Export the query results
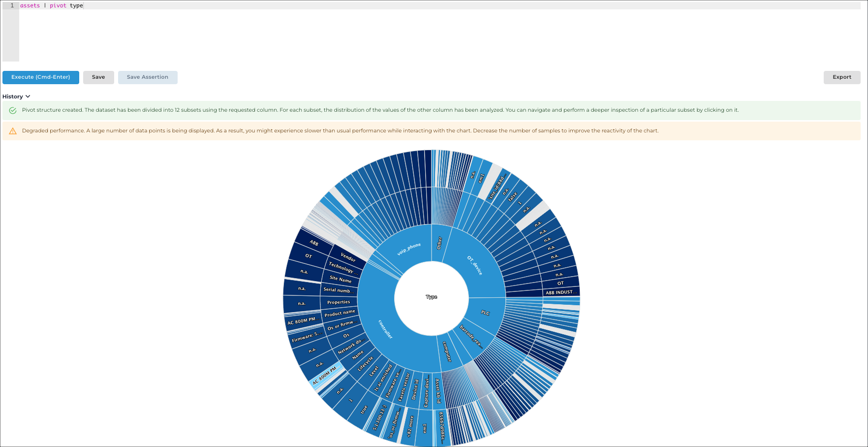 coord(842,77)
